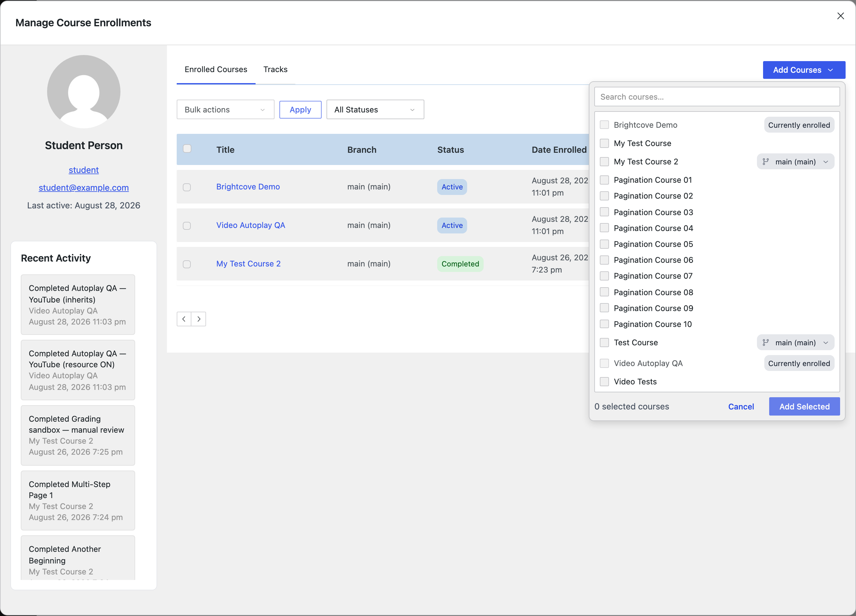Open the student username link
This screenshot has width=856, height=616.
click(84, 170)
